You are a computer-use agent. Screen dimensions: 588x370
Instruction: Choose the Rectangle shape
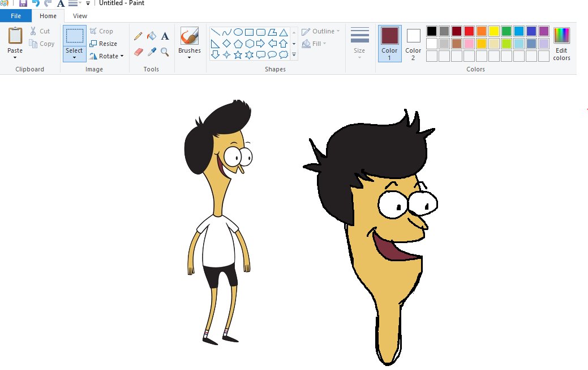point(250,32)
